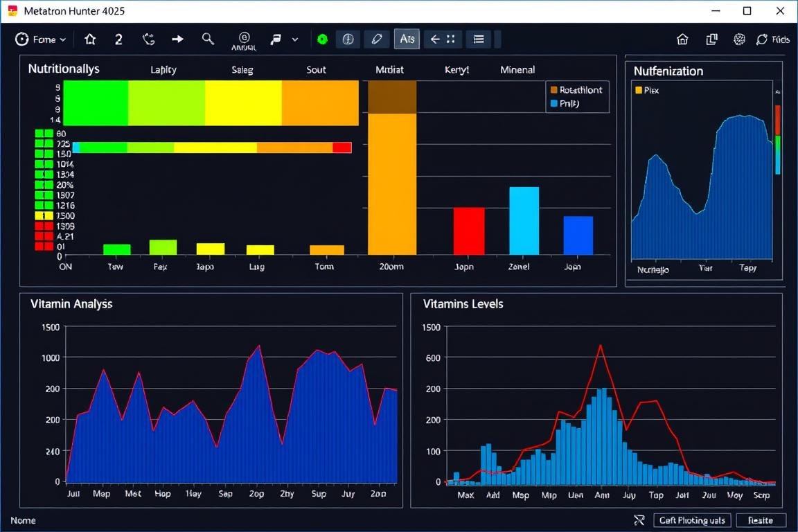Image resolution: width=798 pixels, height=532 pixels.
Task: Click the back arrow with dots icon
Action: (442, 39)
